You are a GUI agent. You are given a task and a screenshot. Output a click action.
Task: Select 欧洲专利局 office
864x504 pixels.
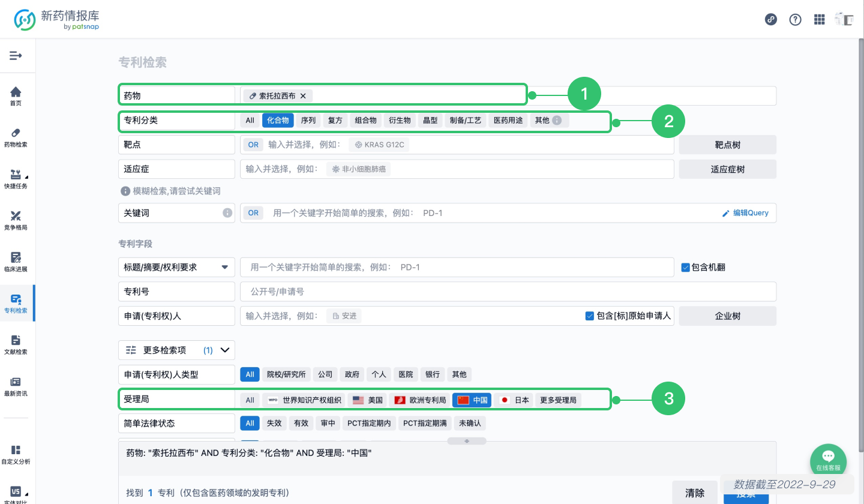click(x=420, y=400)
